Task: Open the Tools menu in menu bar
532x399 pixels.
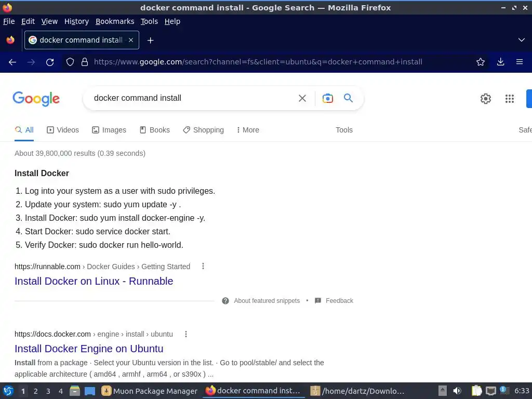Action: 149,21
